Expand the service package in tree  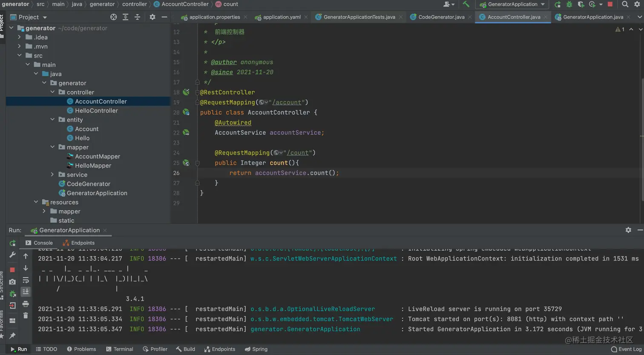(x=53, y=175)
